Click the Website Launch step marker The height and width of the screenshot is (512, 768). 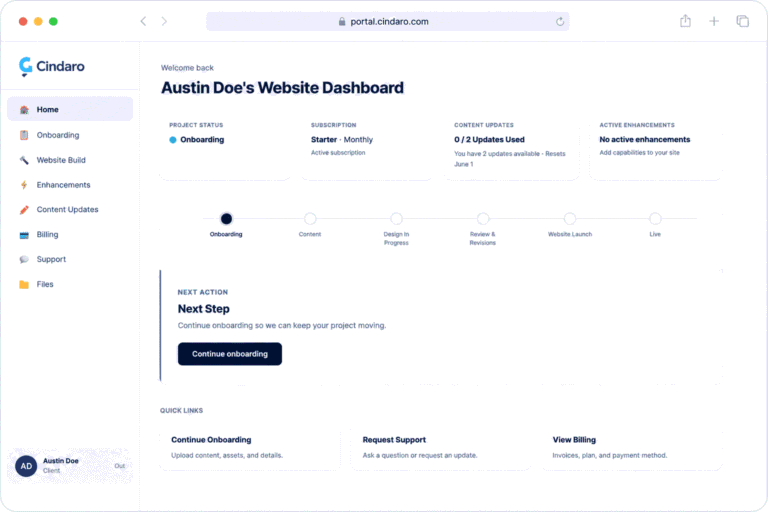click(570, 219)
